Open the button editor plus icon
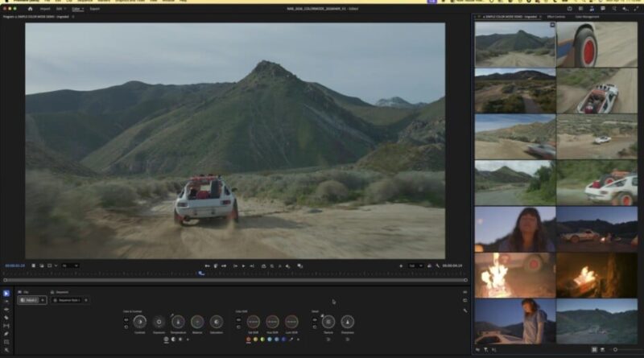The image size is (644, 358). point(401,266)
